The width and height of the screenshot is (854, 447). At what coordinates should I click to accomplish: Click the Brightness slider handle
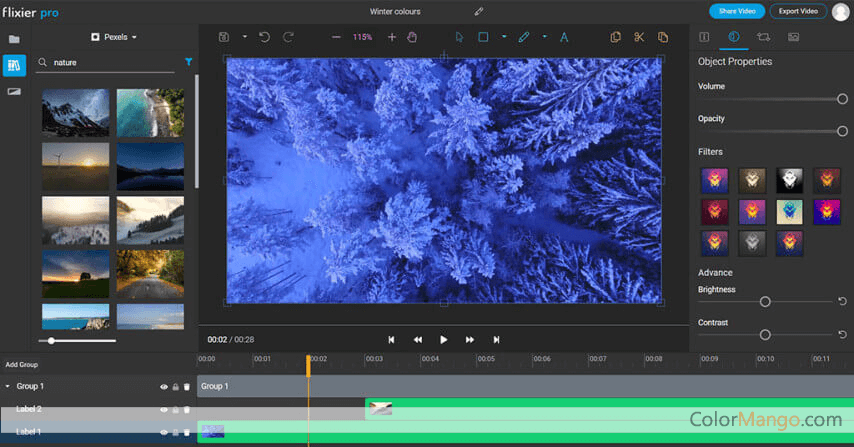coord(765,301)
